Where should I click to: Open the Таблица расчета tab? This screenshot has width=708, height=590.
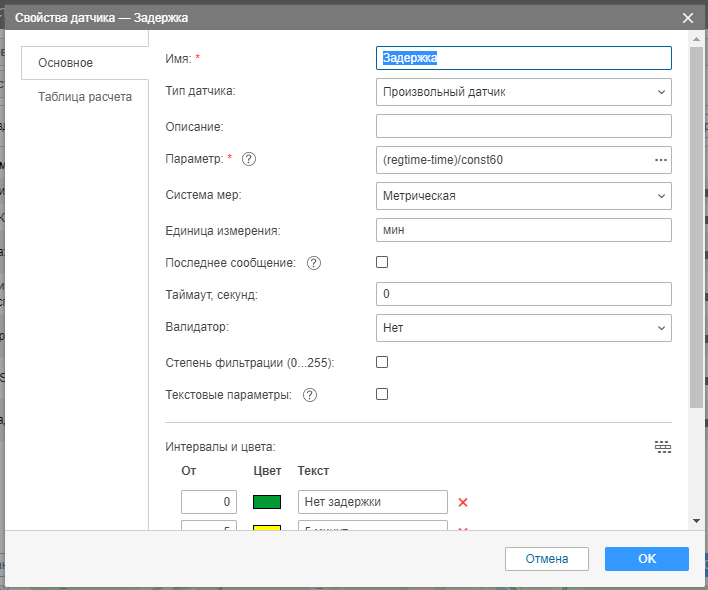[x=85, y=97]
